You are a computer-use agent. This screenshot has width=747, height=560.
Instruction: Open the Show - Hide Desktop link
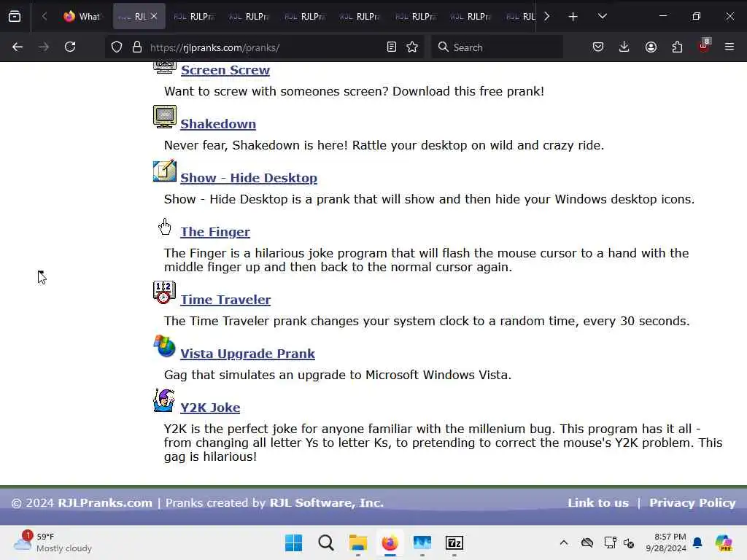[249, 178]
